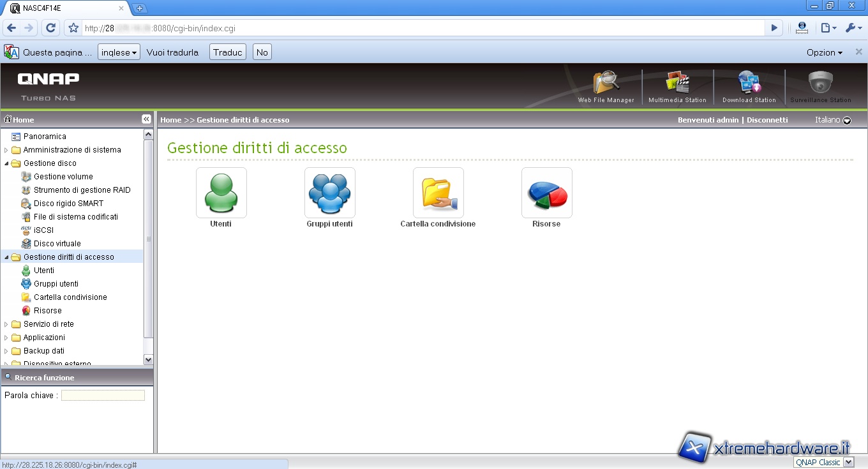Expand Amministrazione di sistema tree node
868x469 pixels.
coord(6,150)
